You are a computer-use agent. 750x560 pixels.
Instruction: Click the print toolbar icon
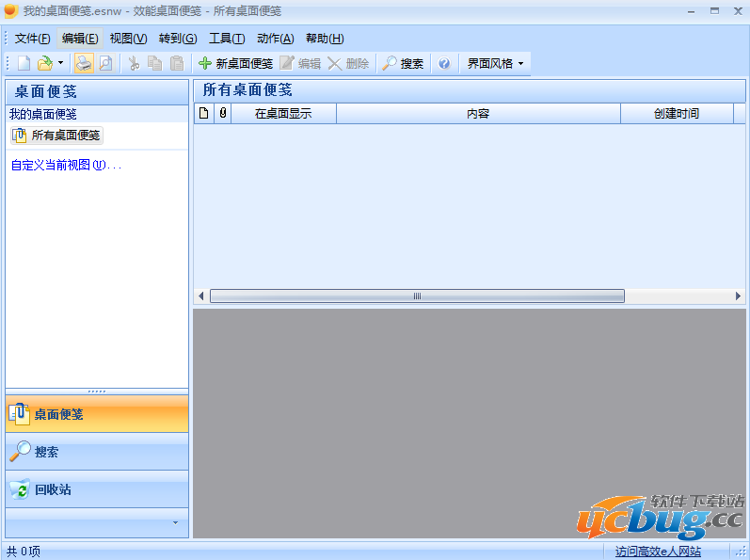pos(84,63)
